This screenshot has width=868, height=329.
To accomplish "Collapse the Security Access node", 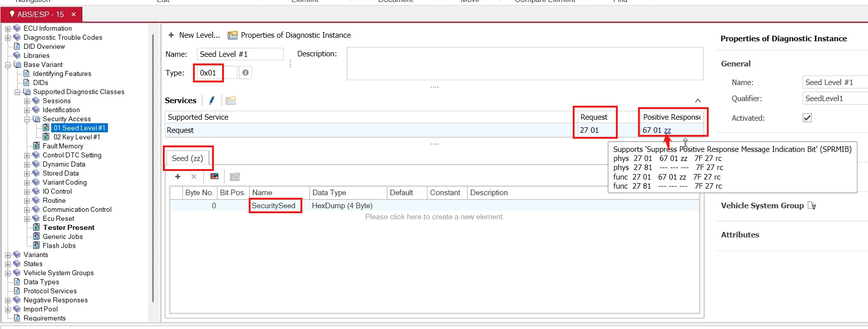I will [27, 119].
